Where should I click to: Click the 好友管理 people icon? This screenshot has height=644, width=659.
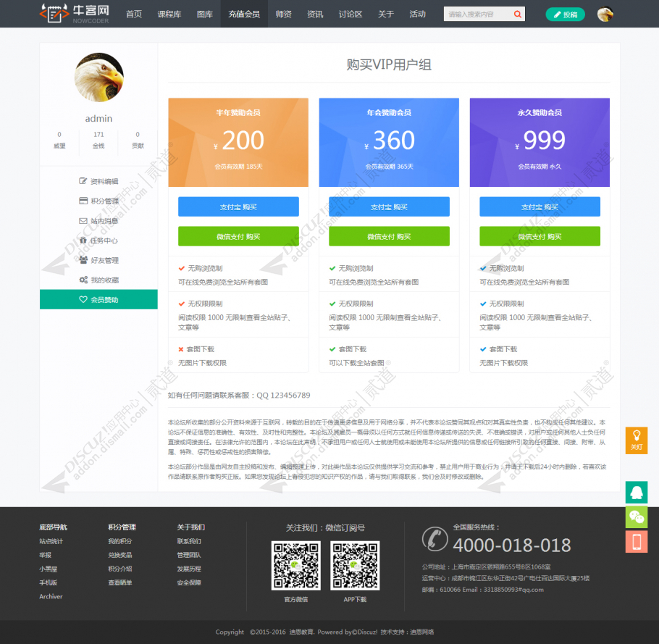[83, 260]
